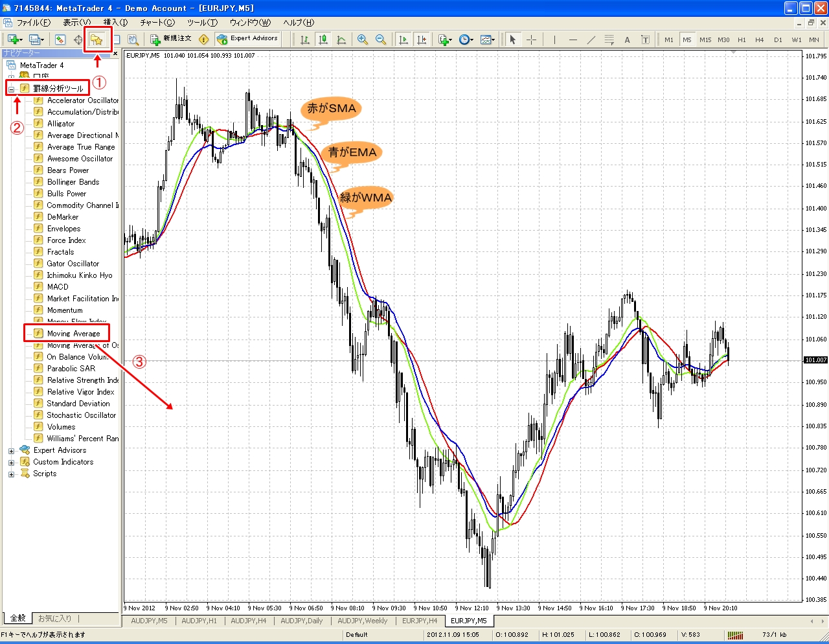Open the chart periodicity clock dropdown
Screen dimensions: 829x644
click(466, 40)
